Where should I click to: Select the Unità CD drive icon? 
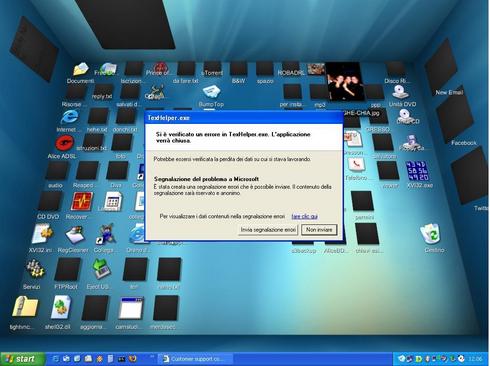pyautogui.click(x=405, y=117)
